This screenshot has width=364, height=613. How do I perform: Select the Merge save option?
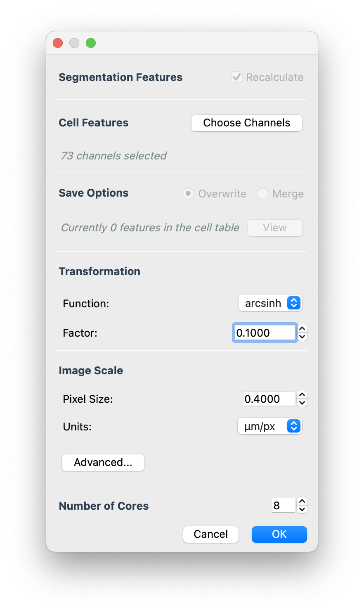click(262, 193)
